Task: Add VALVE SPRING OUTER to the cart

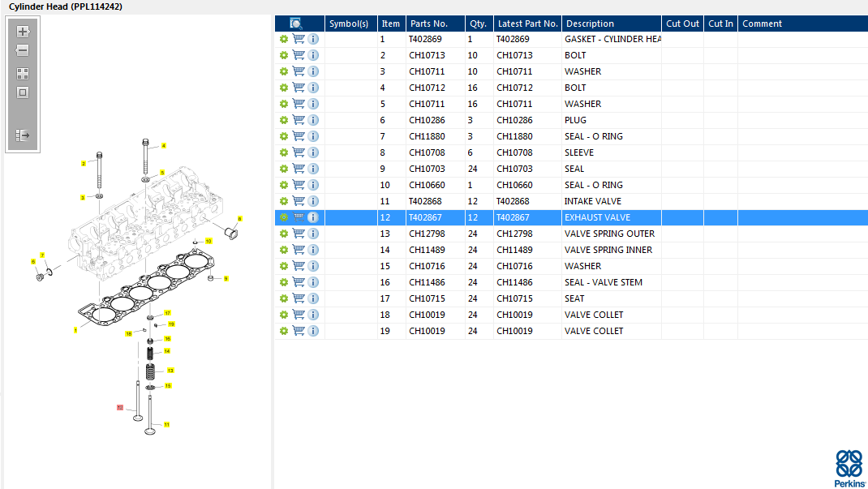Action: pyautogui.click(x=299, y=234)
